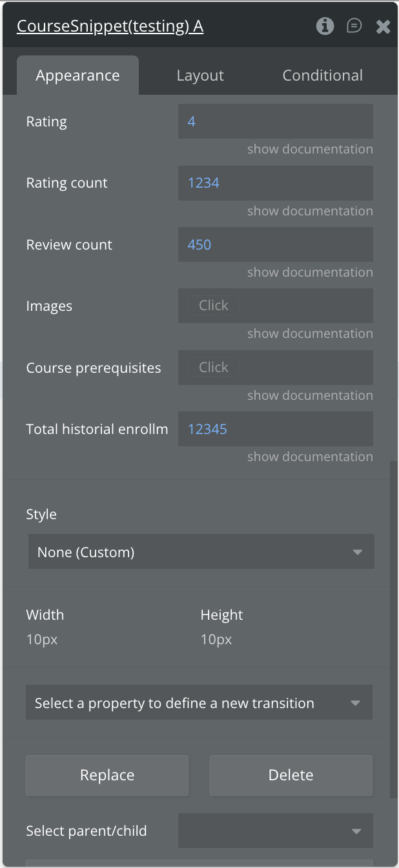The image size is (399, 868).
Task: Expand the Style dropdown
Action: (201, 552)
